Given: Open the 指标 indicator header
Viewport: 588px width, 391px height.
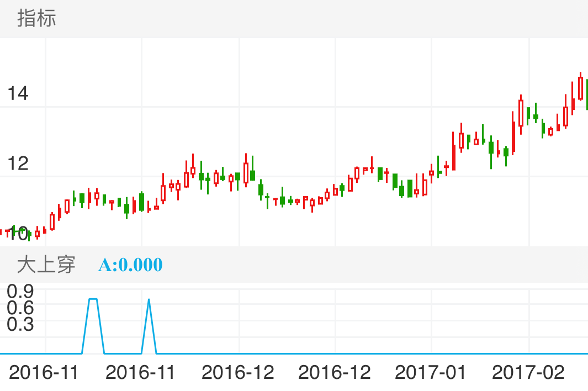Looking at the screenshot, I should [36, 19].
